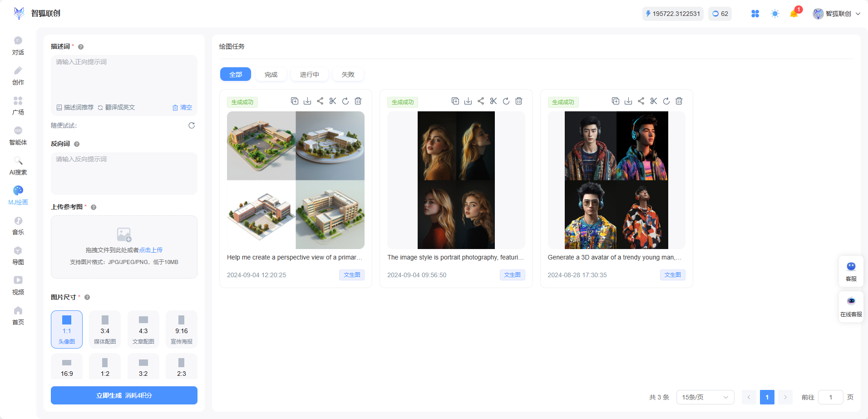Open the 对话 chat sidebar item
This screenshot has height=419, width=868.
pos(18,46)
